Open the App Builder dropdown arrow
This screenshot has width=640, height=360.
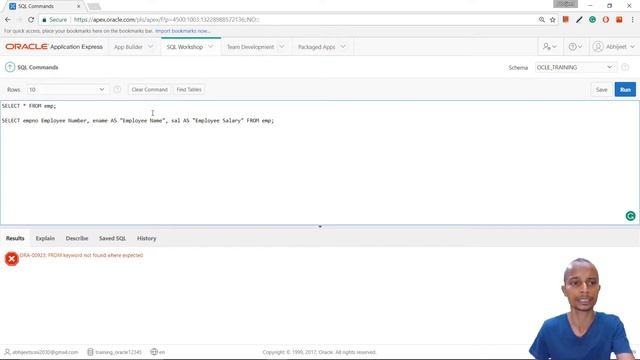tap(150, 47)
